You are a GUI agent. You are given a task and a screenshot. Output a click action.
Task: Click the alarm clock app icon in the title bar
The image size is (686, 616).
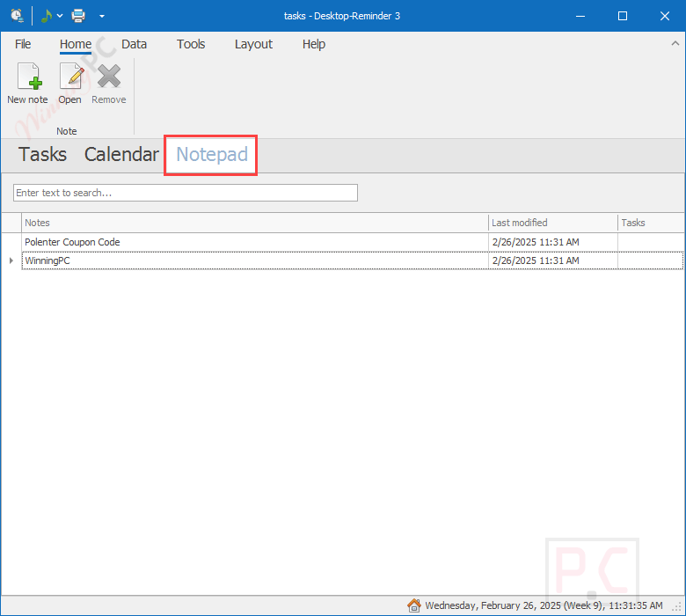point(17,16)
